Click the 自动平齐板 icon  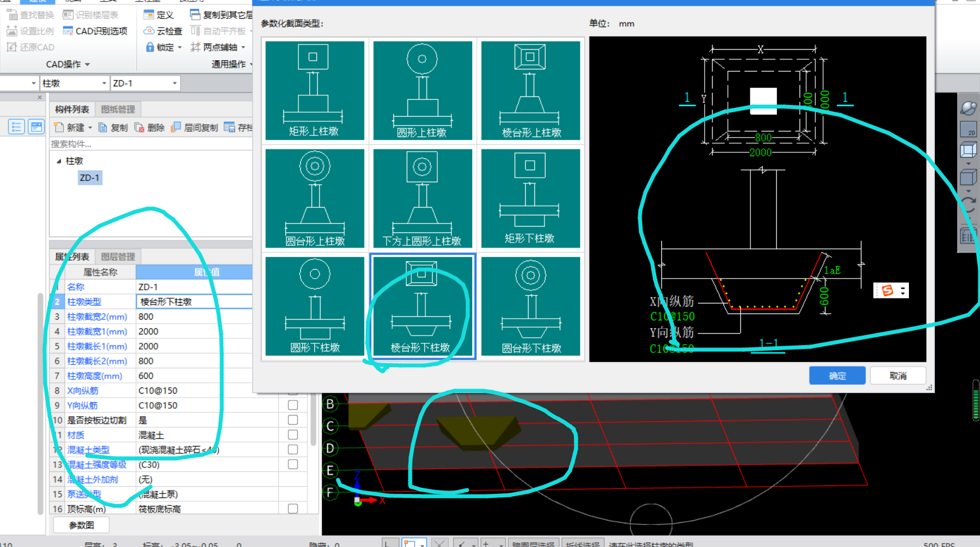point(195,31)
